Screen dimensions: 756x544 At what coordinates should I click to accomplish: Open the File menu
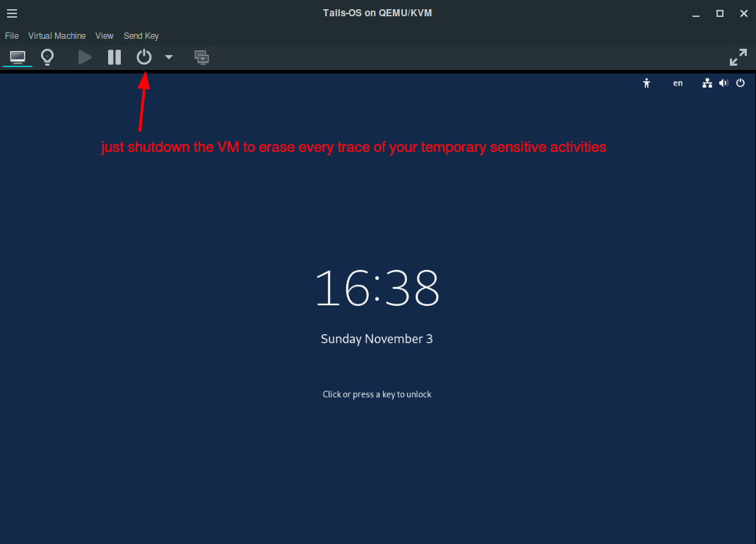point(11,36)
